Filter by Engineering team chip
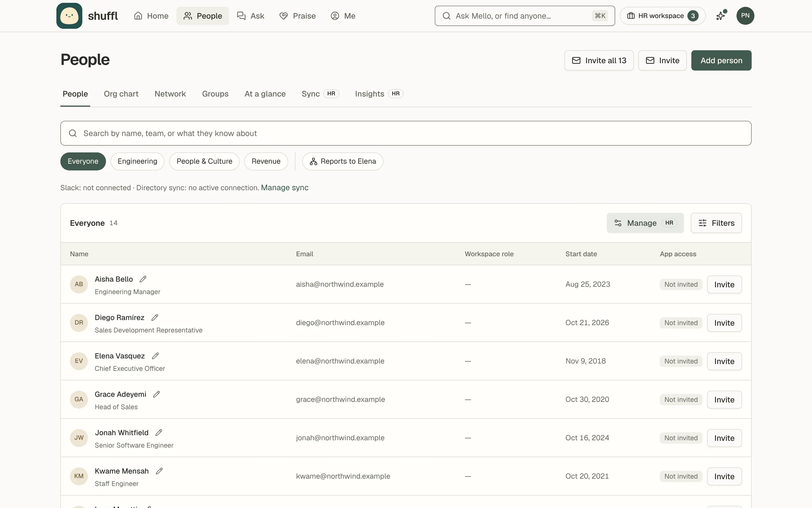The width and height of the screenshot is (812, 508). point(137,161)
